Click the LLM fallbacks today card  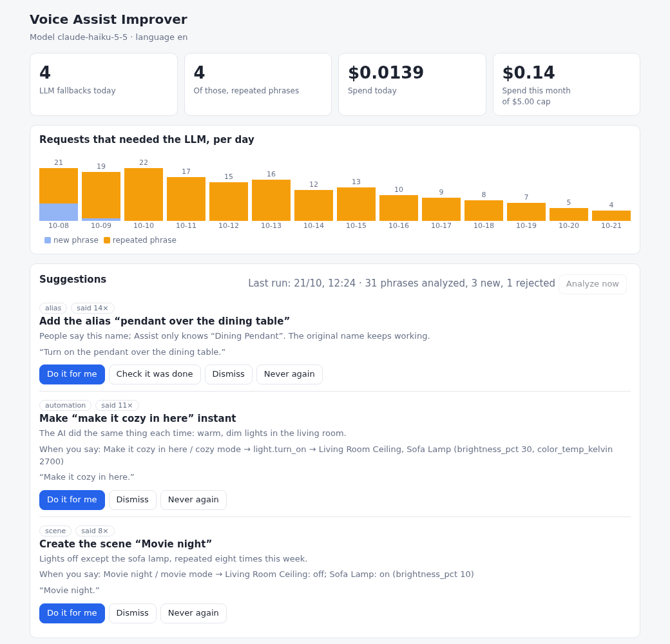tap(104, 84)
